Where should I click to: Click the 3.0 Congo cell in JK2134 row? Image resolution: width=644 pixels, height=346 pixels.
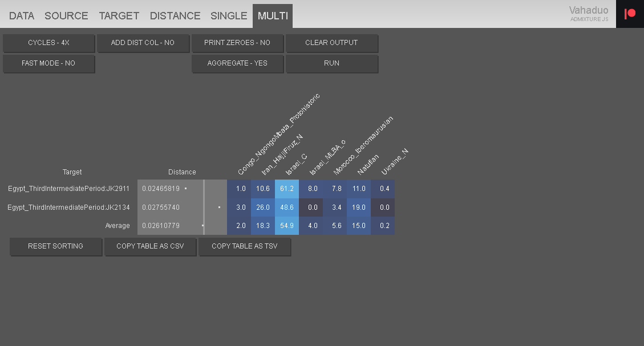[239, 207]
